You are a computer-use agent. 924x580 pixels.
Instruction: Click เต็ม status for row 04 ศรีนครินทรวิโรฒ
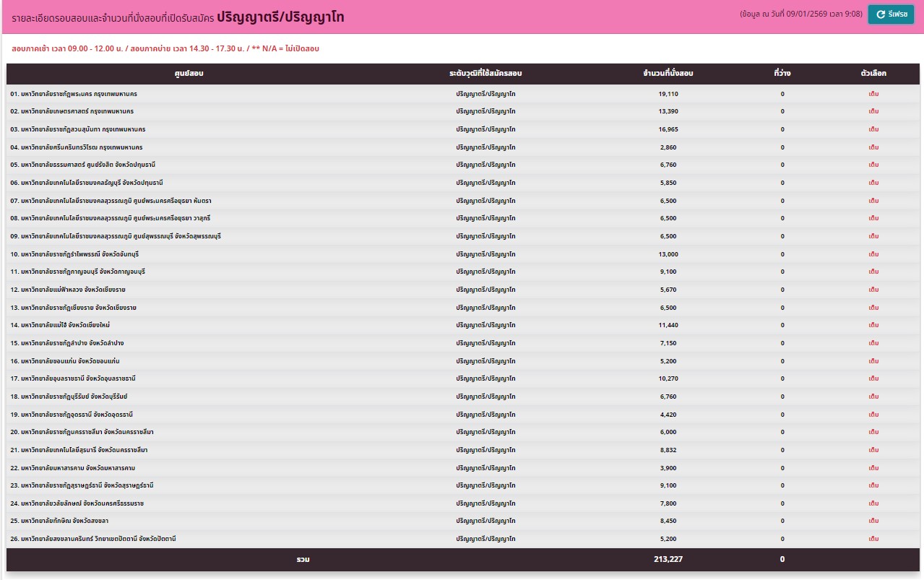point(873,147)
